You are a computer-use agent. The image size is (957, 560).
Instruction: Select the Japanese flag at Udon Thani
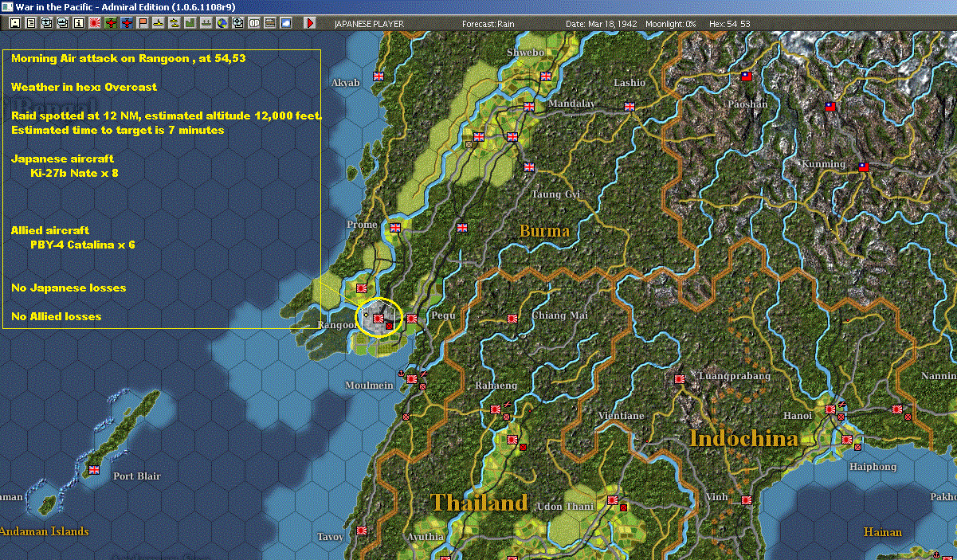coord(612,500)
